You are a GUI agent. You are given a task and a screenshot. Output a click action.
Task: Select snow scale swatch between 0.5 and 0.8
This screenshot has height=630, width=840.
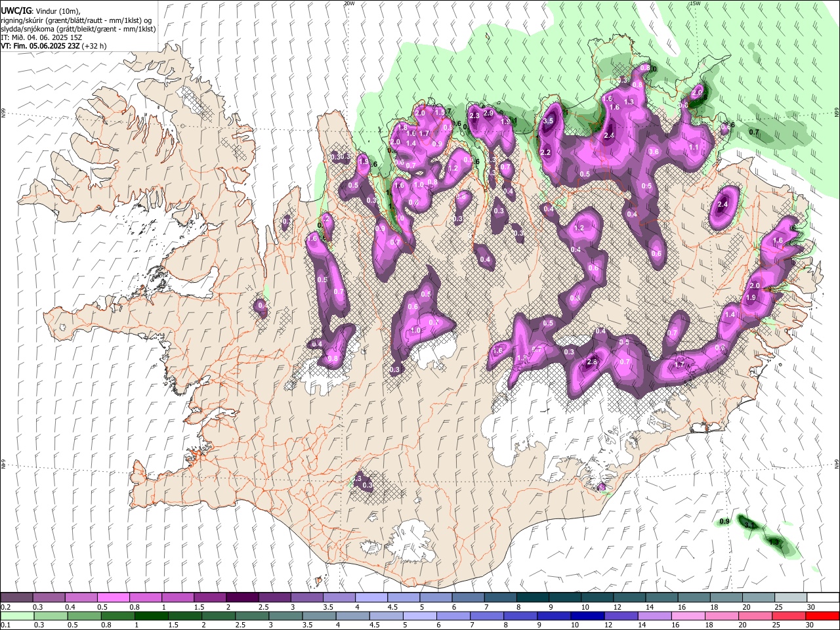point(113,597)
